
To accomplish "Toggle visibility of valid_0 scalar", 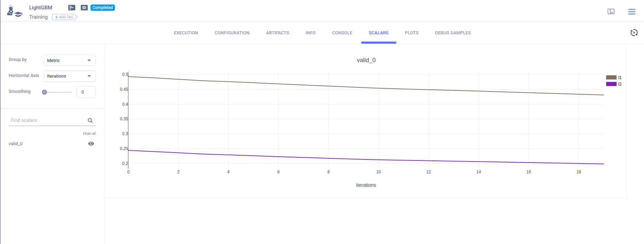I will pyautogui.click(x=91, y=143).
